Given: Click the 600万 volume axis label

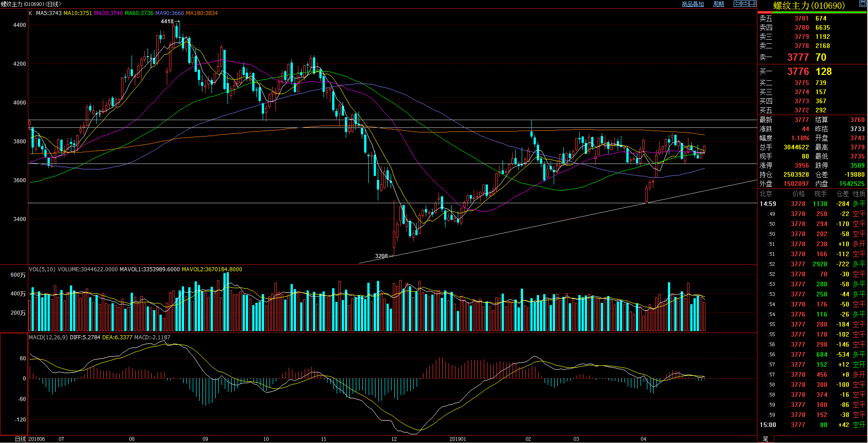Looking at the screenshot, I should point(18,275).
